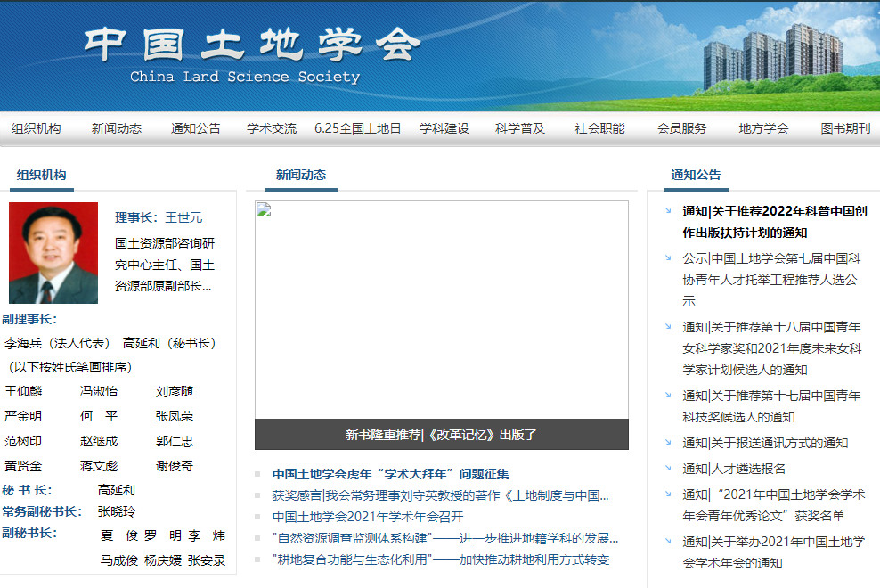The width and height of the screenshot is (880, 588).
Task: Click the 中国土地学会 site logo title
Action: pyautogui.click(x=253, y=45)
